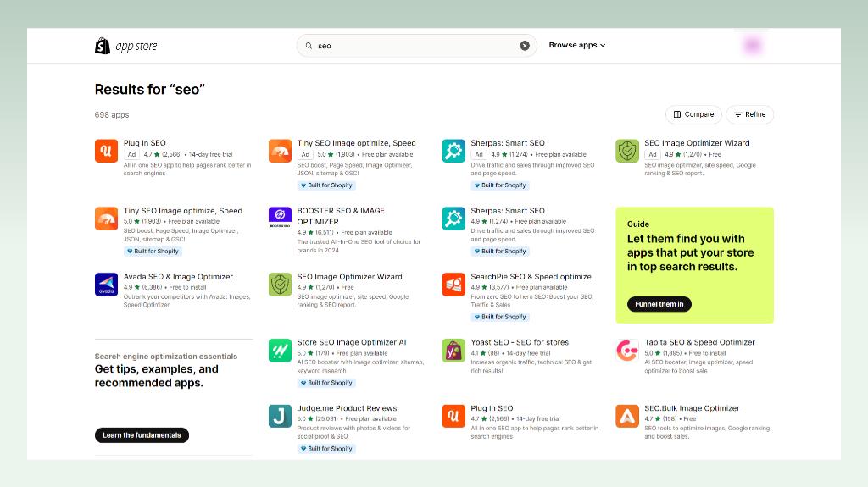Clear the search field with X icon
Viewport: 868px width, 487px height.
525,46
